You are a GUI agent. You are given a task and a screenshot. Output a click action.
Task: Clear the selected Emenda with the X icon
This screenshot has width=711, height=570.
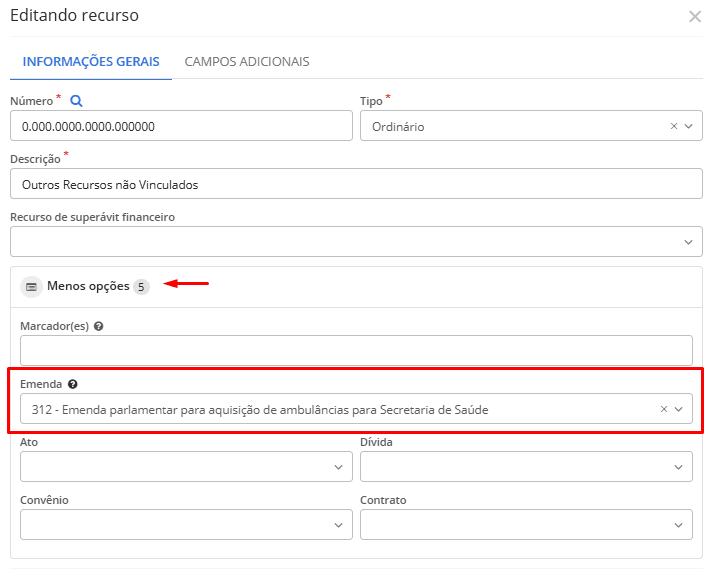coord(663,409)
